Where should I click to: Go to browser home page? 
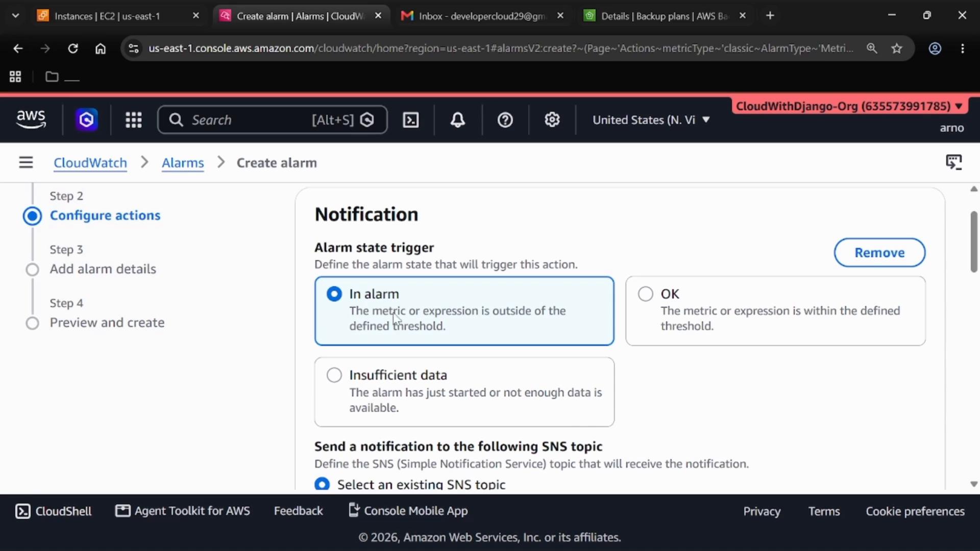(101, 48)
